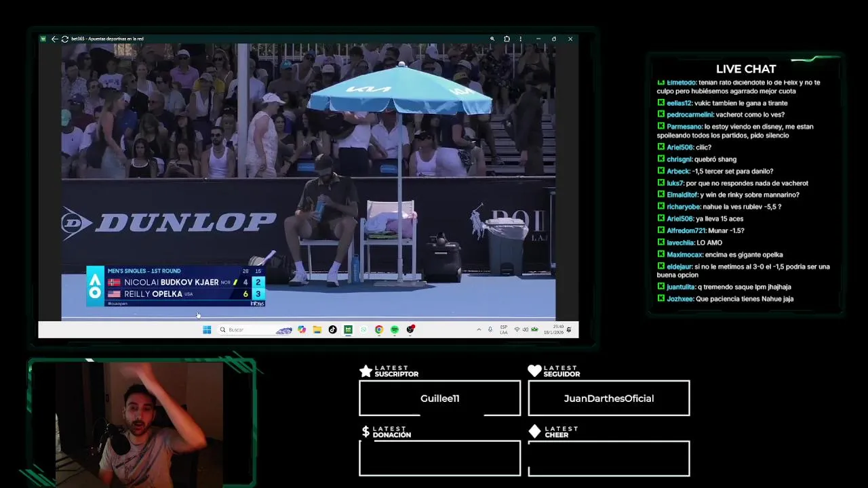868x488 pixels.
Task: Click eelias12's chat message
Action: tap(722, 103)
